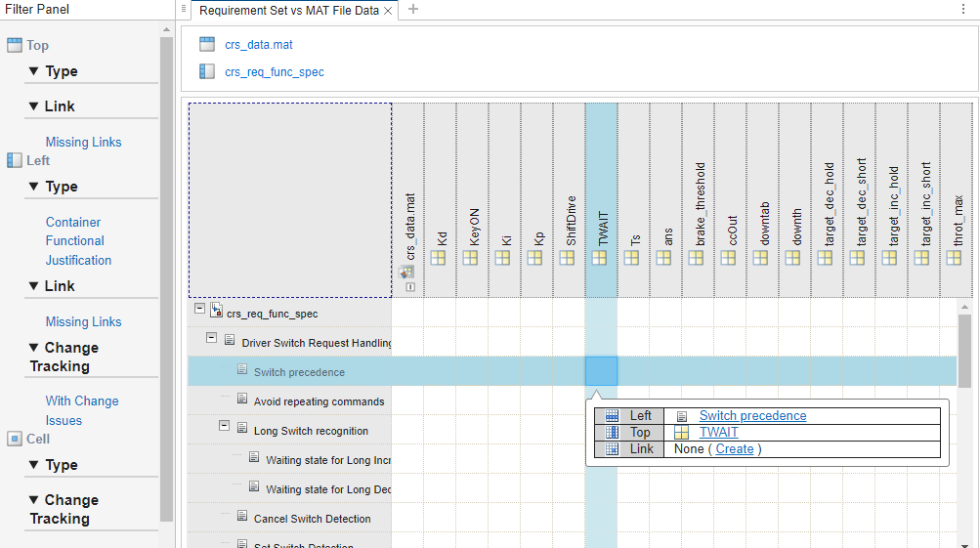980x548 pixels.
Task: Click the Kp variable column icon
Action: click(x=535, y=258)
